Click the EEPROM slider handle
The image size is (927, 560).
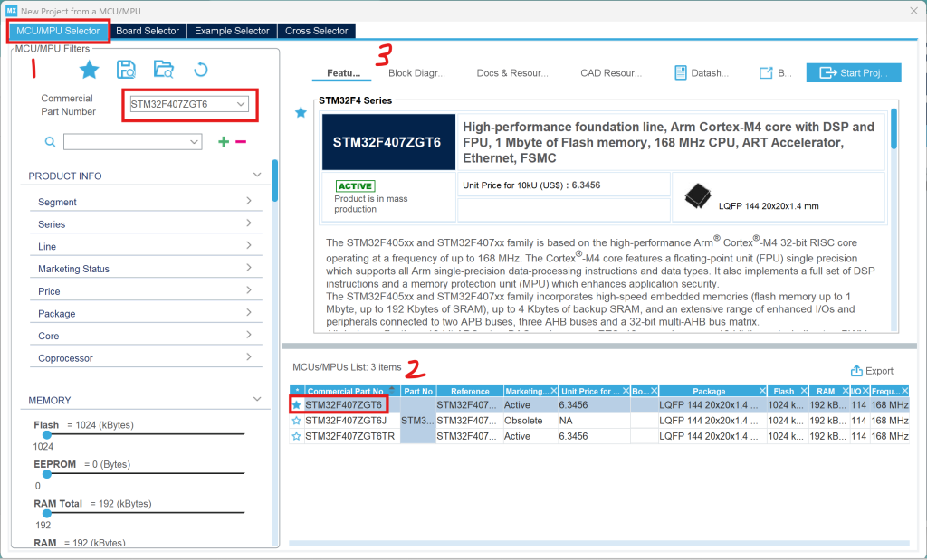pyautogui.click(x=47, y=474)
